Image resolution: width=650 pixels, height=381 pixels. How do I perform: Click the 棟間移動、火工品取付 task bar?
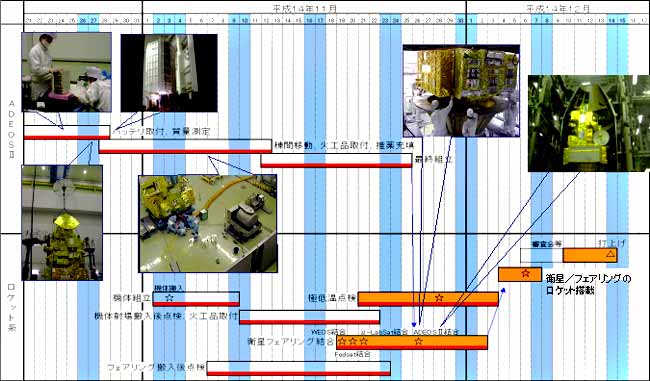(185, 146)
